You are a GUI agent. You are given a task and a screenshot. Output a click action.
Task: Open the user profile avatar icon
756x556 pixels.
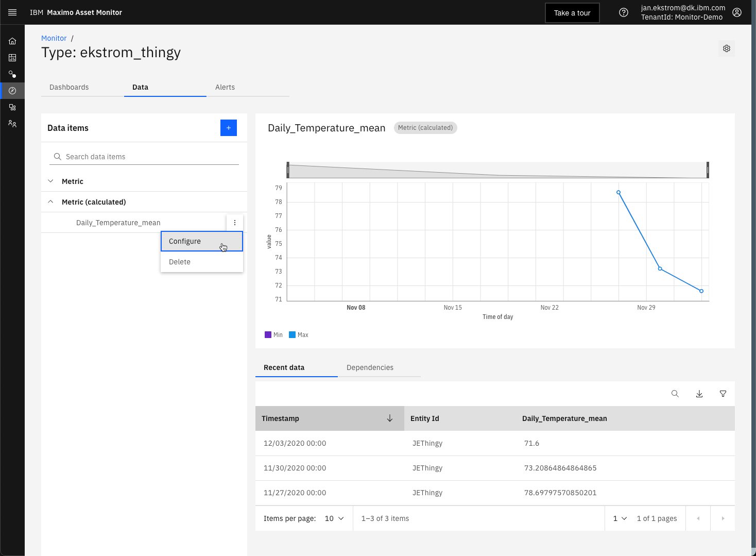click(737, 12)
